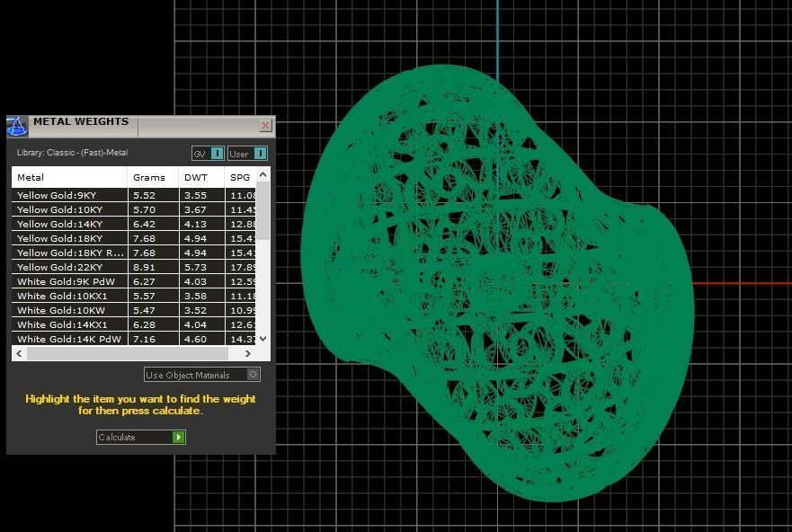Click the horizontal scrollbar thumb

coord(128,354)
